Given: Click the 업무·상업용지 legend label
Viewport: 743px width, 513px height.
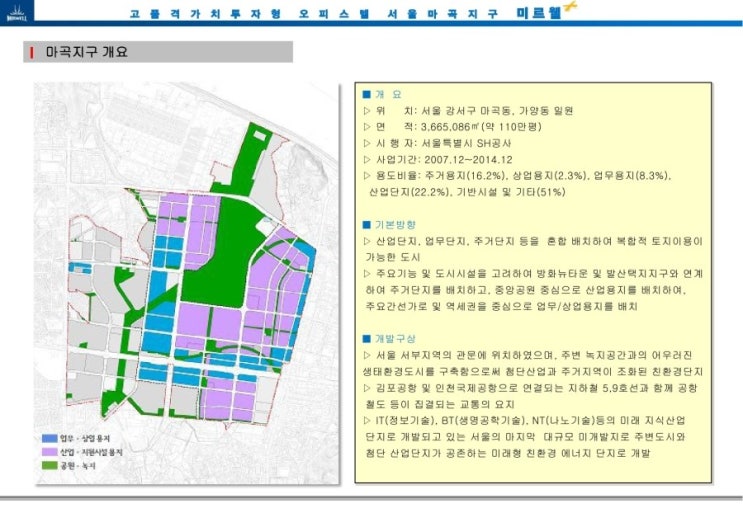Looking at the screenshot, I should (85, 439).
